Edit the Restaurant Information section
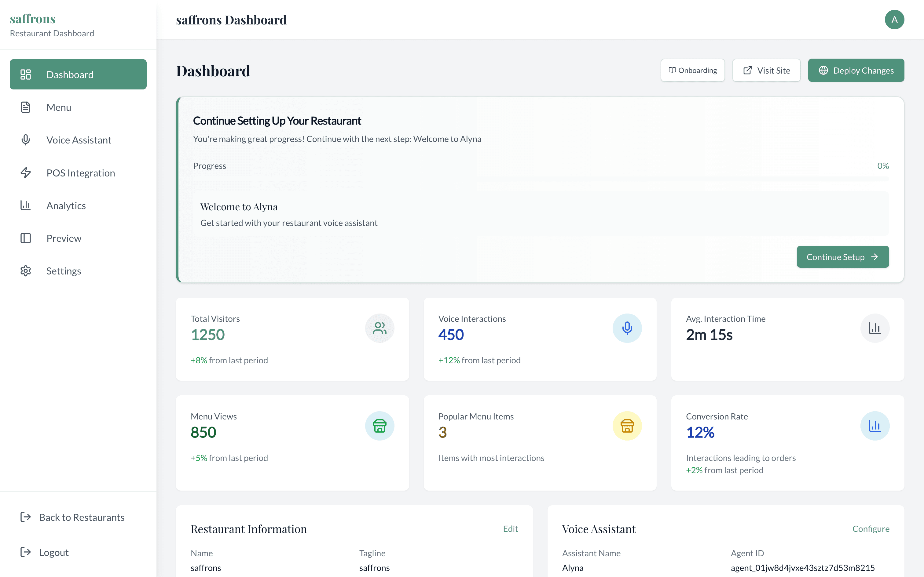Viewport: 924px width, 577px height. [x=510, y=528]
